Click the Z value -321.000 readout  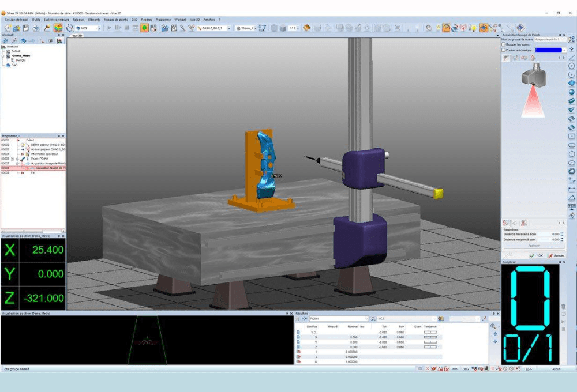point(44,298)
